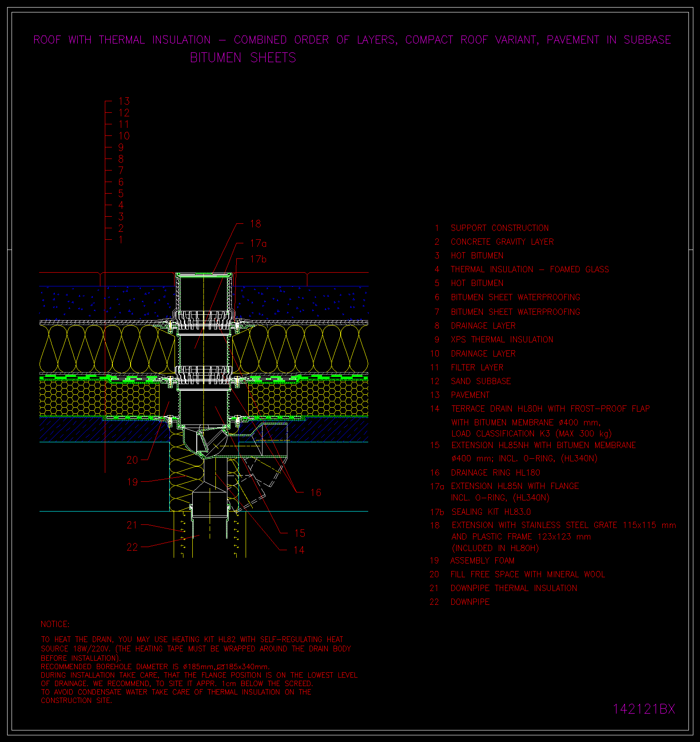700x742 pixels.
Task: Select the NOTICE: heading text
Action: [55, 624]
